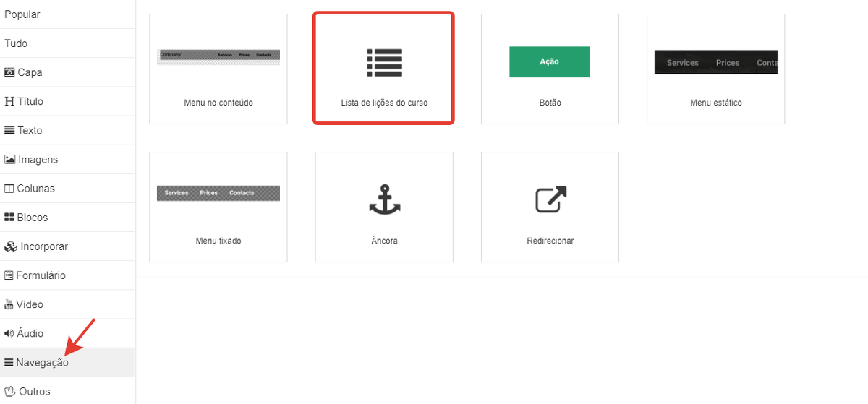
Task: Select the list icon for course lessons
Action: tap(384, 63)
